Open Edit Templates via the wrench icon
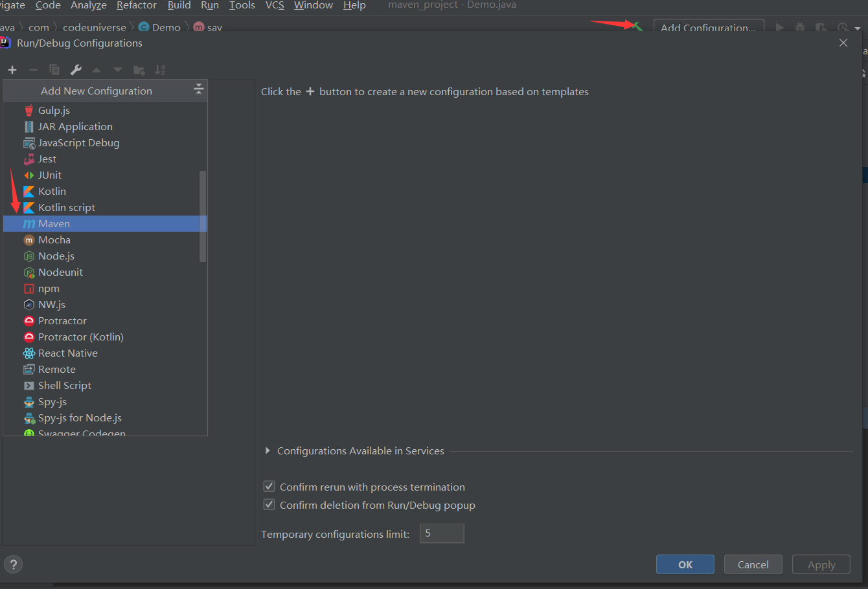 click(x=76, y=70)
